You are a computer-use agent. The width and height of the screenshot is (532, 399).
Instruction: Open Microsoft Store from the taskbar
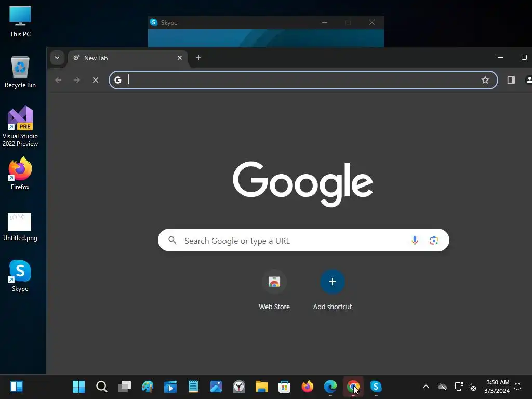click(x=284, y=387)
